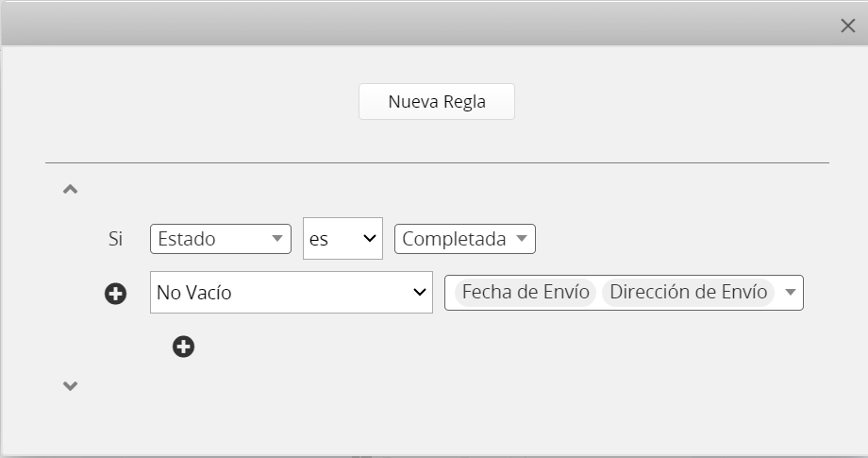
Task: Click the triangle arrow in the Estado box
Action: point(277,239)
